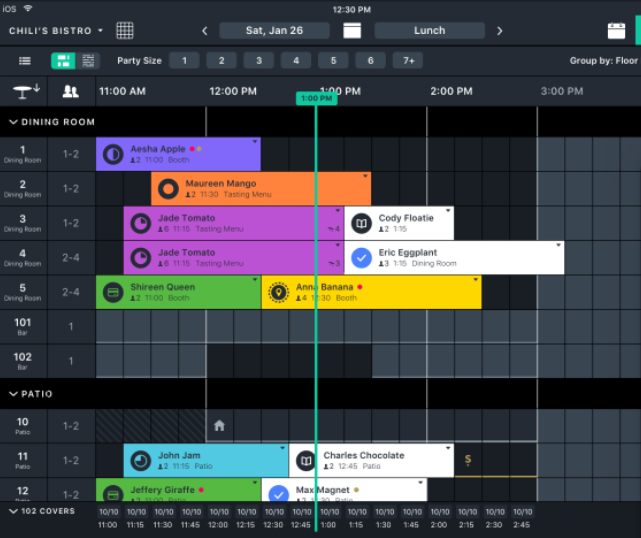Open Maureen Mango reservation dropdown arrow
The height and width of the screenshot is (538, 641).
(x=365, y=176)
